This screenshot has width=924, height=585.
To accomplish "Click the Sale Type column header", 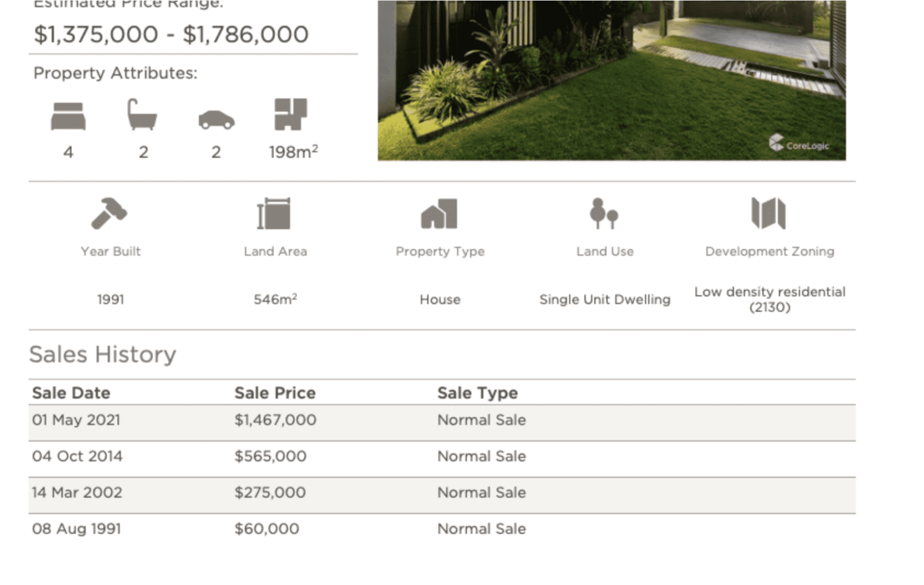I will click(477, 393).
